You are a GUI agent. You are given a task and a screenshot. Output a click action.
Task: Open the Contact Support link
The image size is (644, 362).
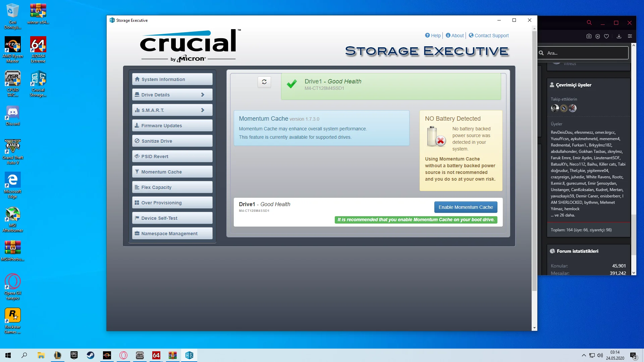491,36
